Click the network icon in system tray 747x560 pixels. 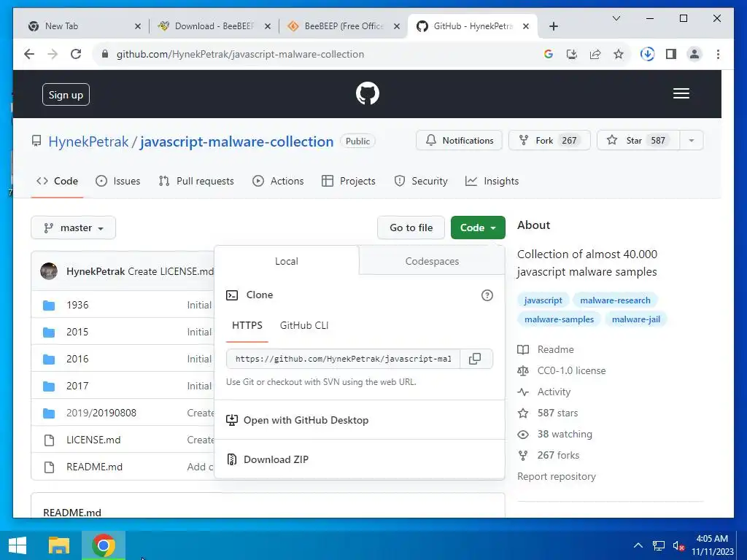tap(659, 545)
